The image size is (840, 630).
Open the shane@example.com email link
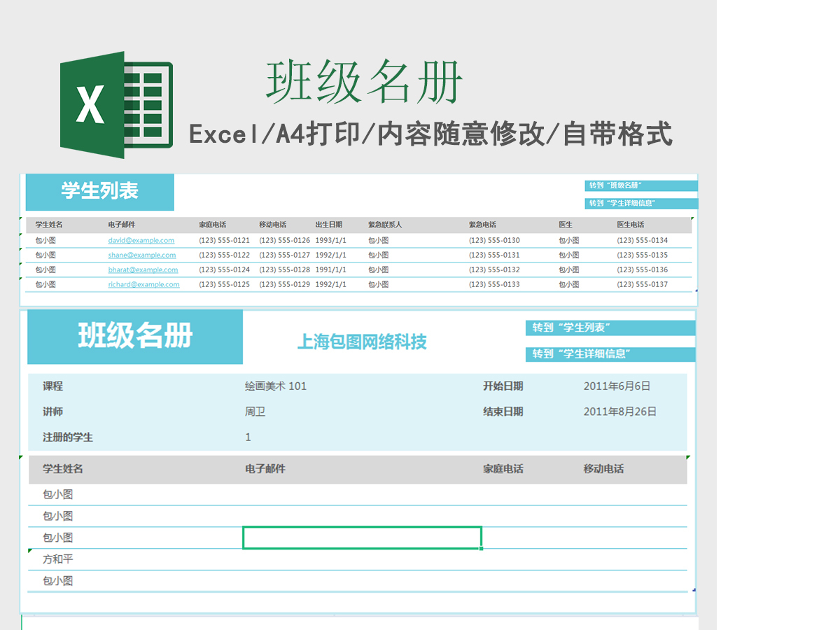coord(142,255)
